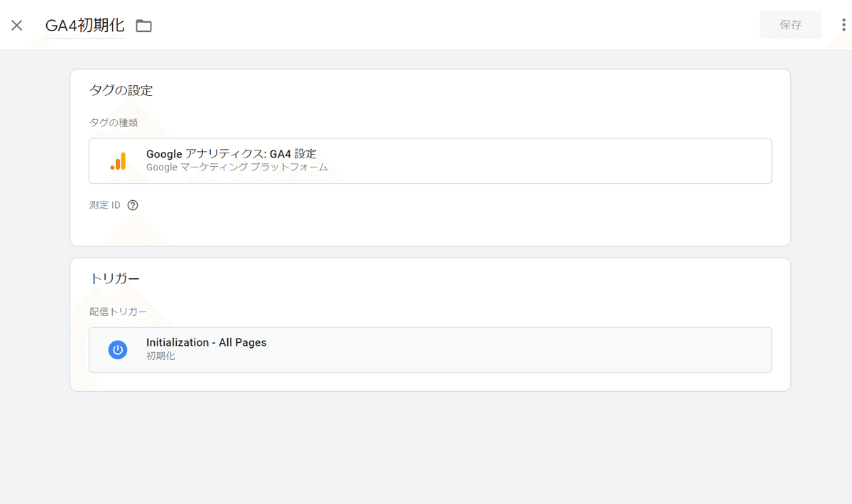Click the Google Analytics bar chart icon

pyautogui.click(x=118, y=161)
